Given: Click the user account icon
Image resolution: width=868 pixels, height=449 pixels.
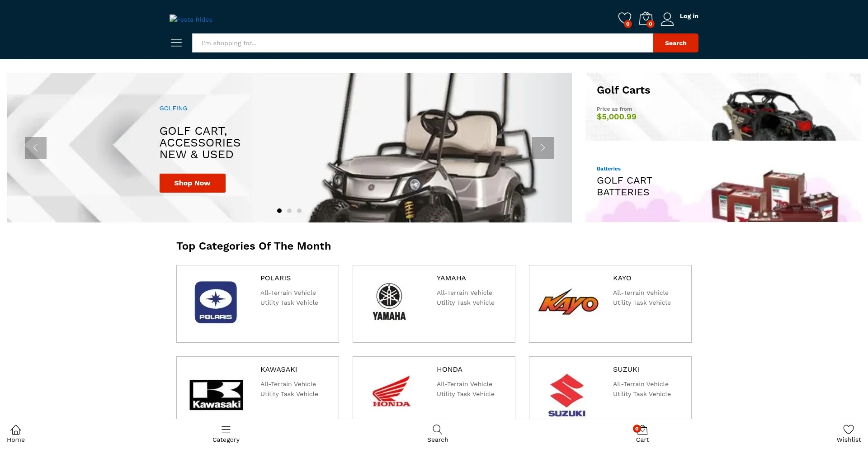Looking at the screenshot, I should pyautogui.click(x=667, y=19).
